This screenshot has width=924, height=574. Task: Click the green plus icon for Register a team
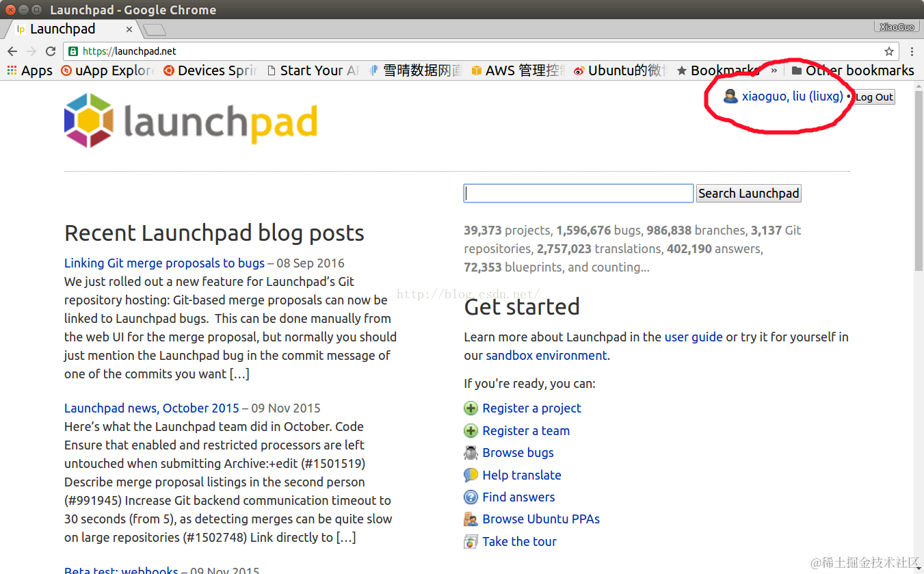point(471,431)
